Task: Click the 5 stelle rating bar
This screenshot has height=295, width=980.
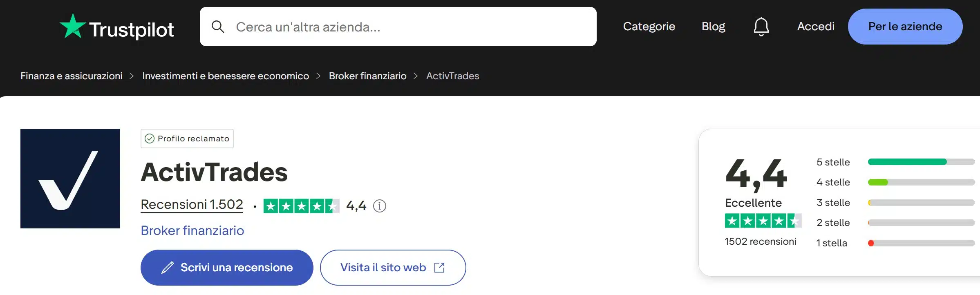Action: pos(921,162)
